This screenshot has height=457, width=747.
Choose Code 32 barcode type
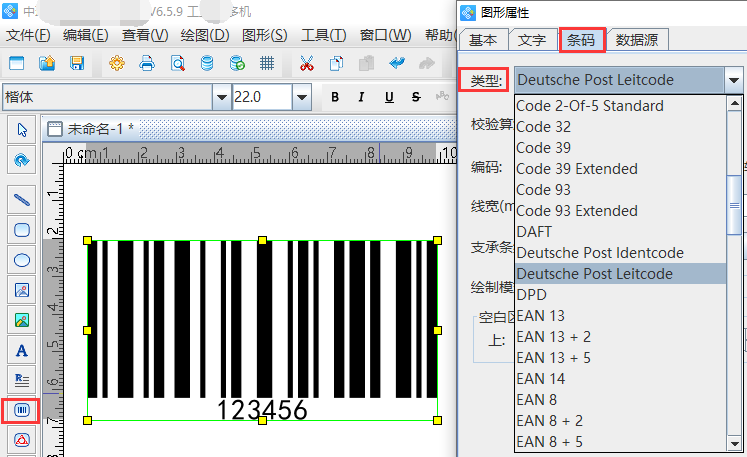coord(620,127)
